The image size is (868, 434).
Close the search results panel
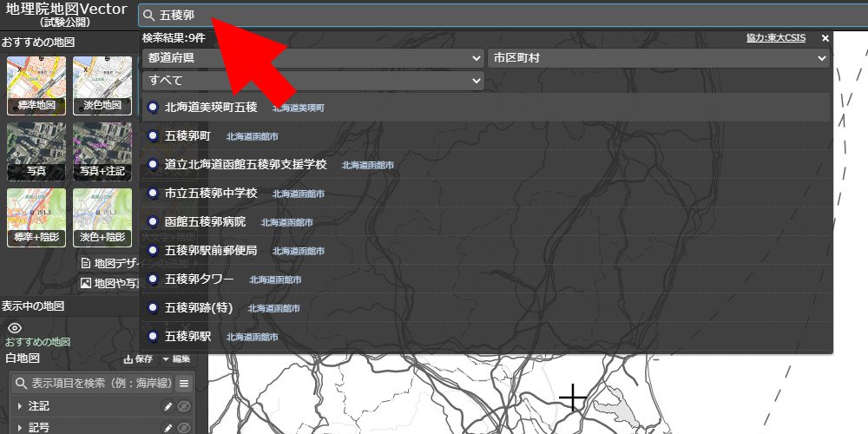825,38
